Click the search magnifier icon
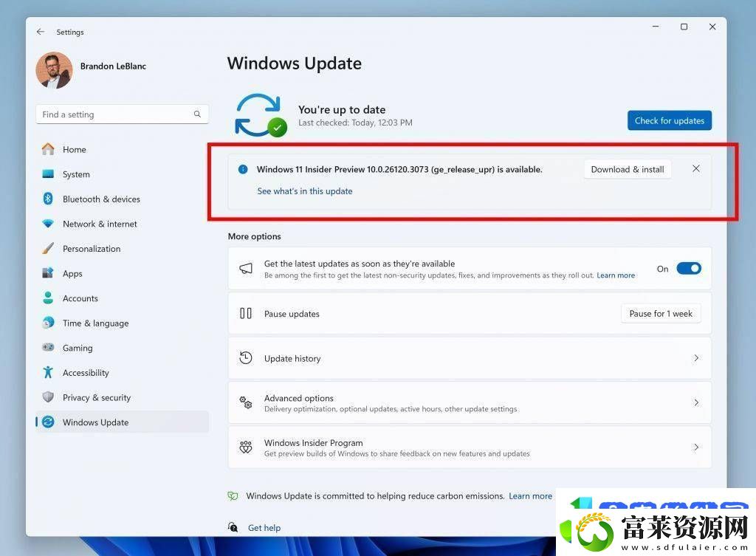 (197, 114)
